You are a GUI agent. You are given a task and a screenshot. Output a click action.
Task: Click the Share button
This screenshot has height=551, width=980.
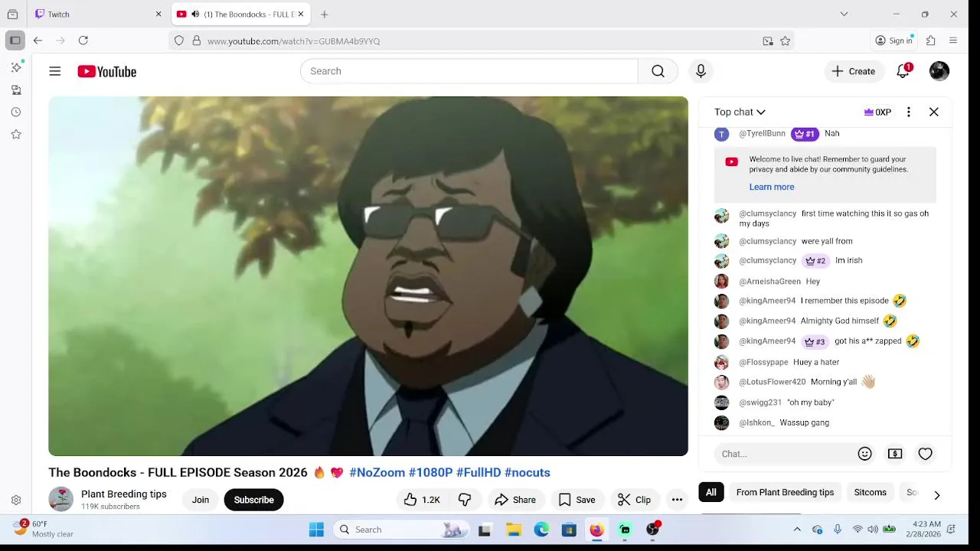point(515,500)
